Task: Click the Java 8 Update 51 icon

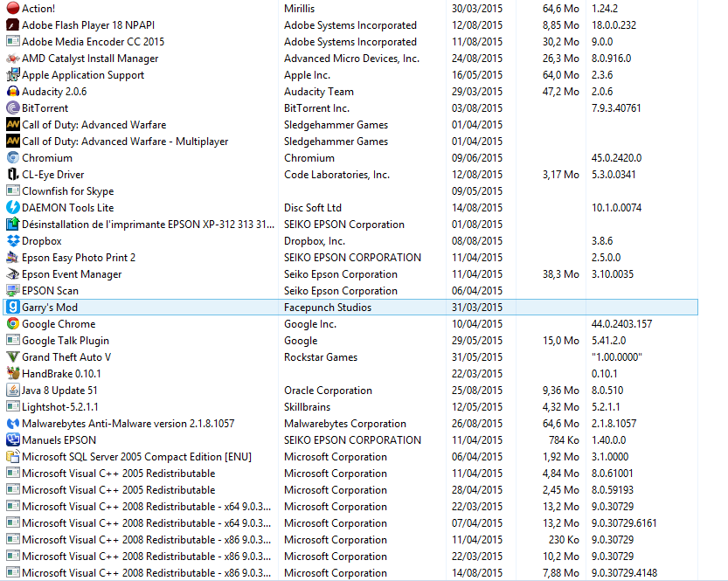Action: coord(13,391)
